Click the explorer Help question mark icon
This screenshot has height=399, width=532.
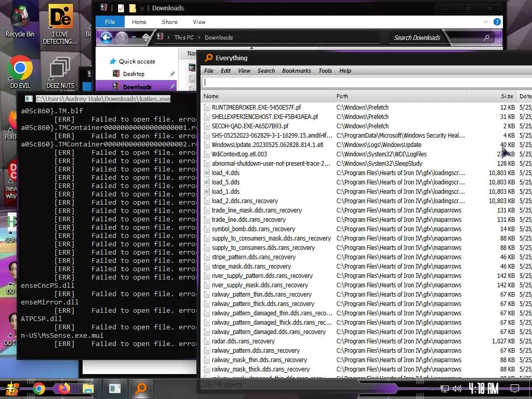[x=497, y=22]
